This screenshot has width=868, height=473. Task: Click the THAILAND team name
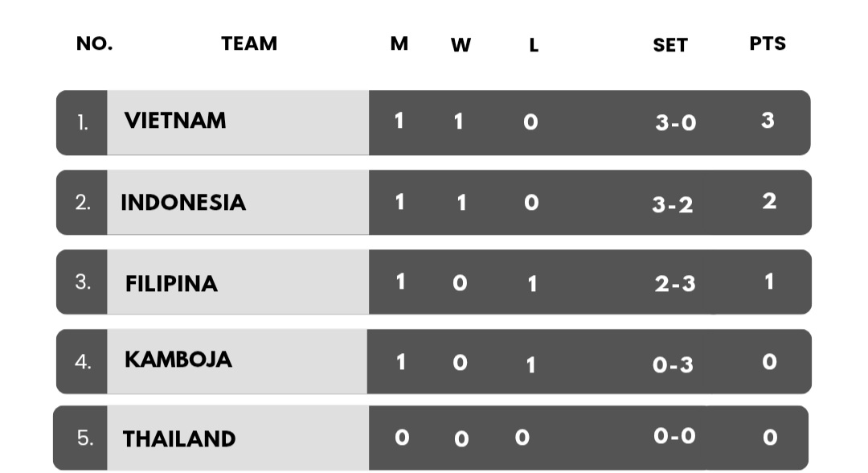point(179,438)
